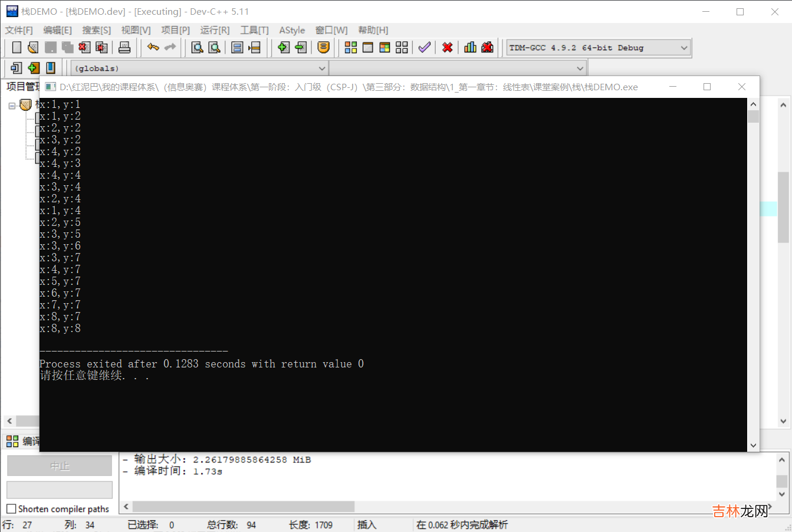The height and width of the screenshot is (532, 792).
Task: Click the console window title bar icon
Action: pos(51,87)
